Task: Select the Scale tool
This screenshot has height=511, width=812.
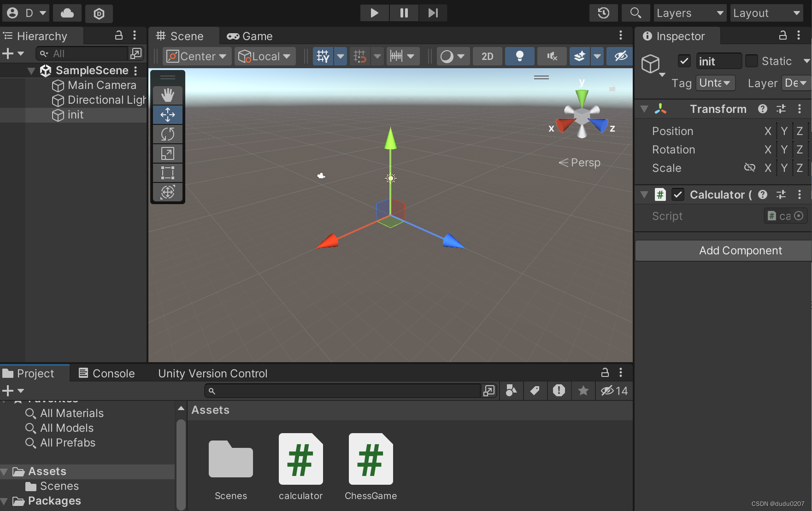Action: click(x=167, y=153)
